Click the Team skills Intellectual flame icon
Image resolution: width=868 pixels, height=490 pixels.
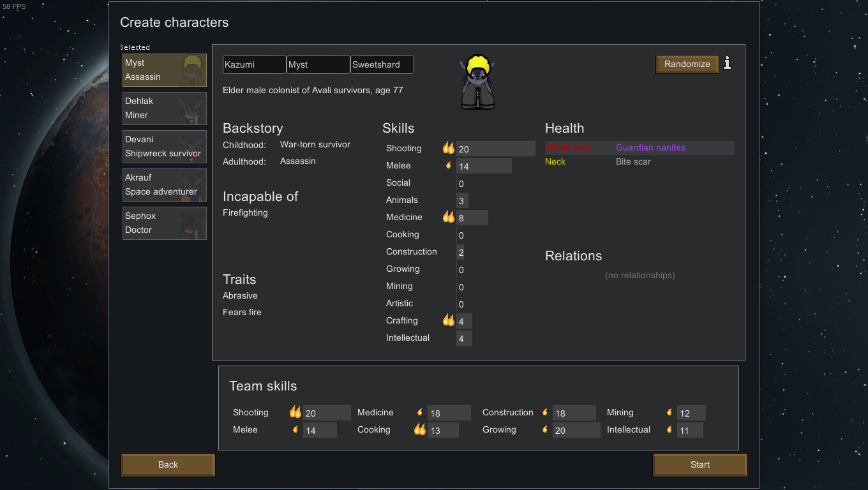pos(670,429)
